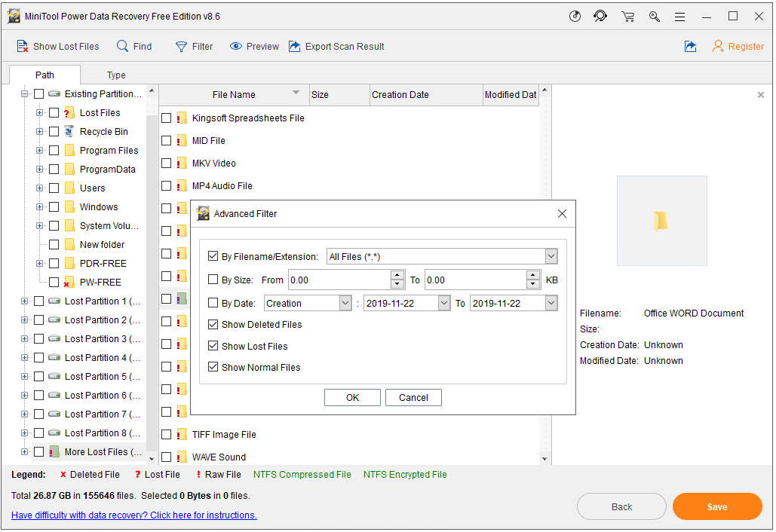Click the license key icon in title bar
The image size is (776, 532).
click(x=654, y=16)
